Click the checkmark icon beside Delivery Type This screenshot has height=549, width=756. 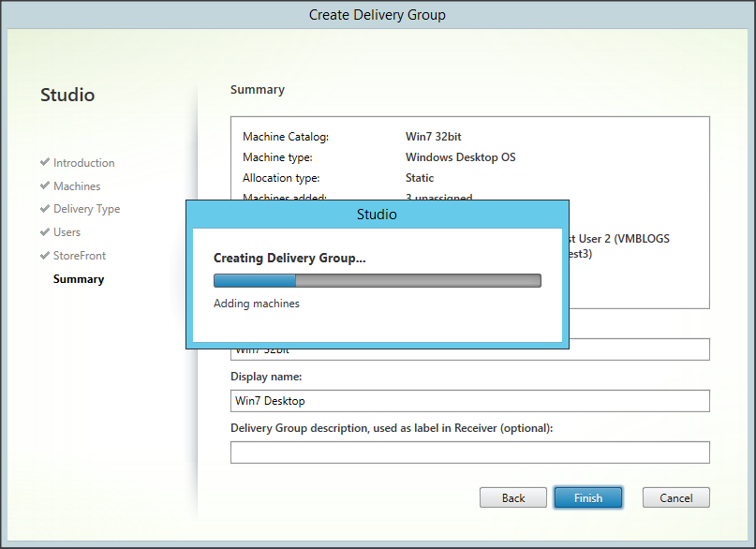(45, 209)
